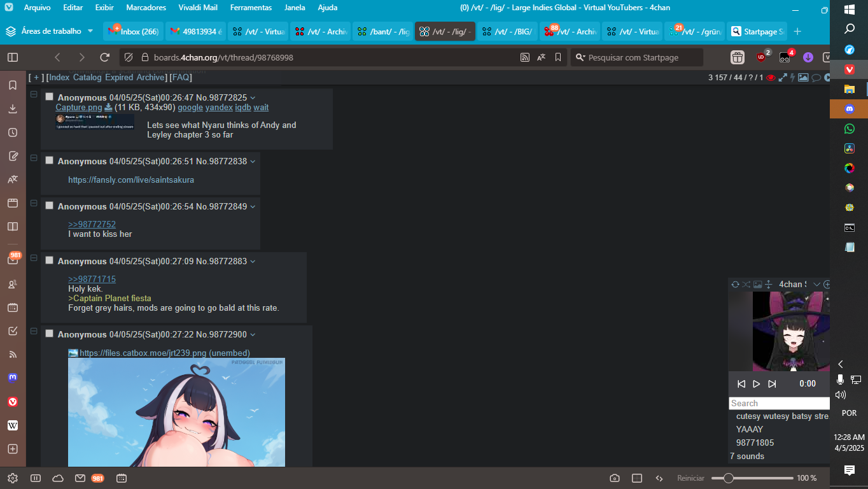
Task: Open the Marcadores menu
Action: coord(146,8)
